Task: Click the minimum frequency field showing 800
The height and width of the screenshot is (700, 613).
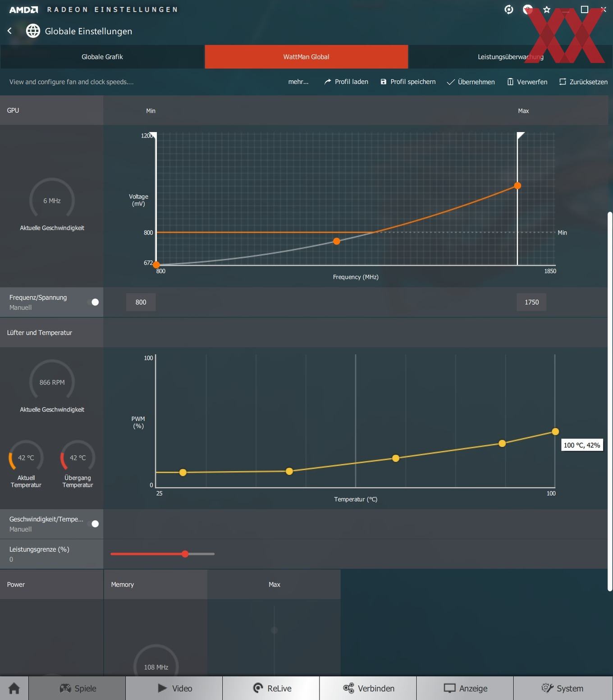Action: [141, 302]
